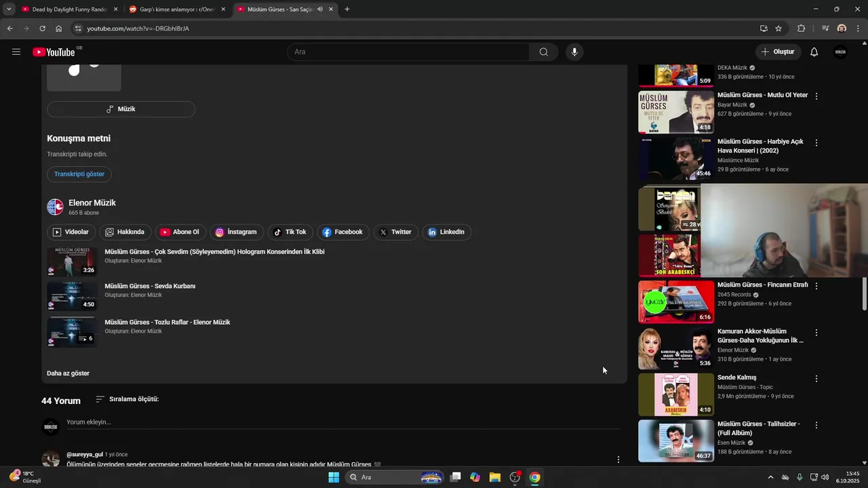The width and height of the screenshot is (868, 488).
Task: Open the Chrome home button
Action: 58,28
